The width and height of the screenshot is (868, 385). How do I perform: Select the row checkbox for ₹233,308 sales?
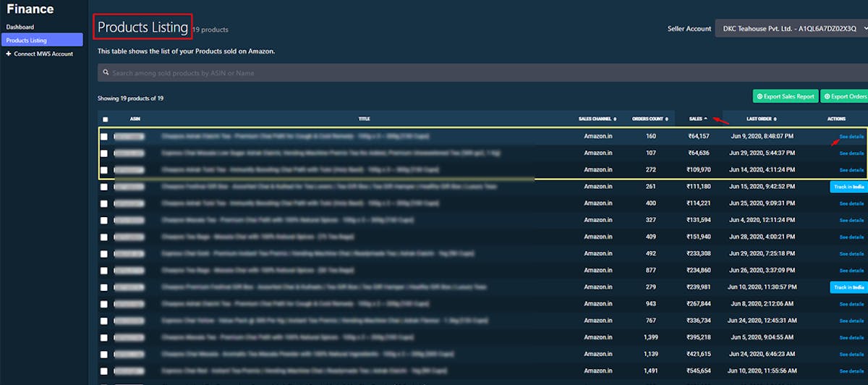[104, 254]
